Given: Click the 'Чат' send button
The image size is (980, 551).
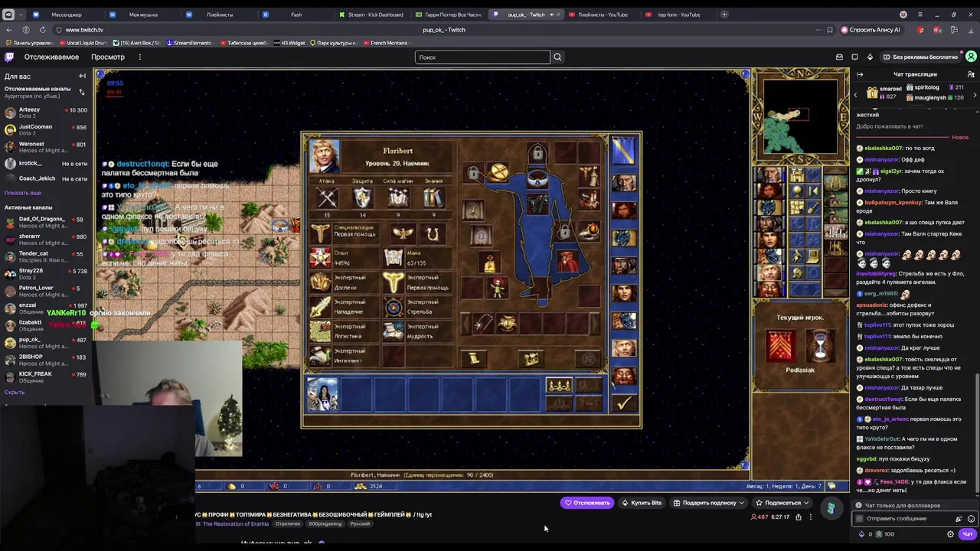Looking at the screenshot, I should click(968, 534).
